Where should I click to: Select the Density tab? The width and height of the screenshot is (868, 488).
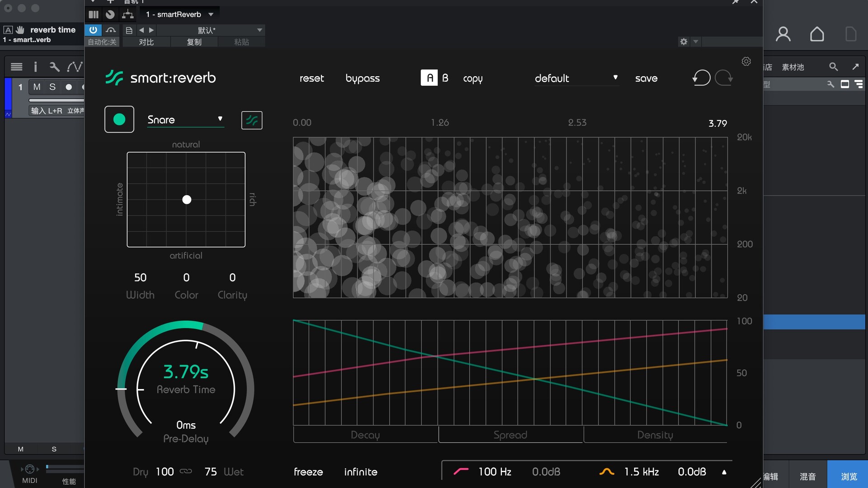click(655, 435)
